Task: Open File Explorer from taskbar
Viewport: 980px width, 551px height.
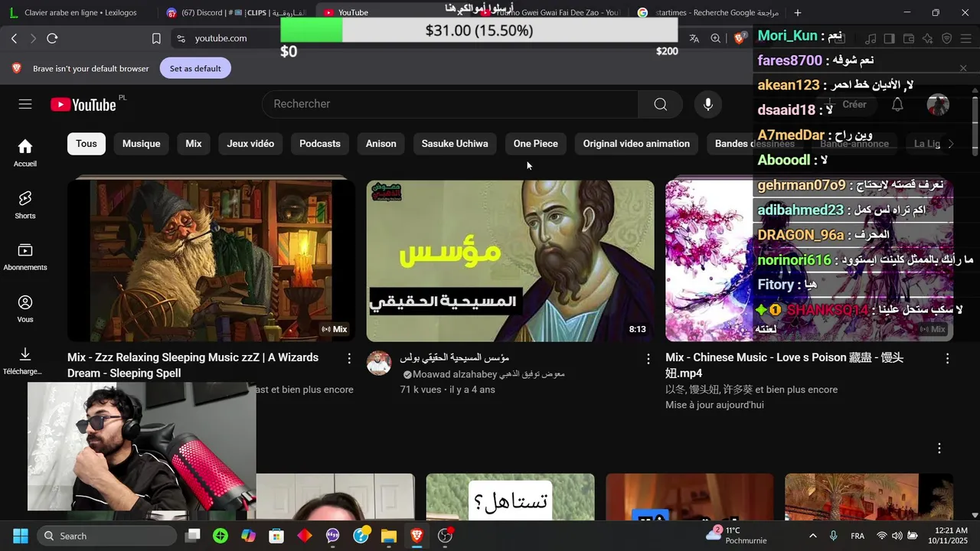Action: pos(389,536)
